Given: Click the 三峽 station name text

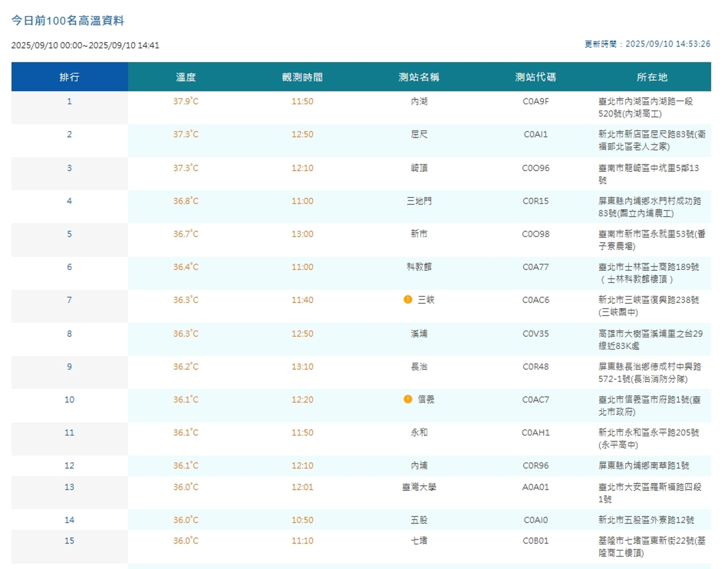Looking at the screenshot, I should (x=426, y=300).
